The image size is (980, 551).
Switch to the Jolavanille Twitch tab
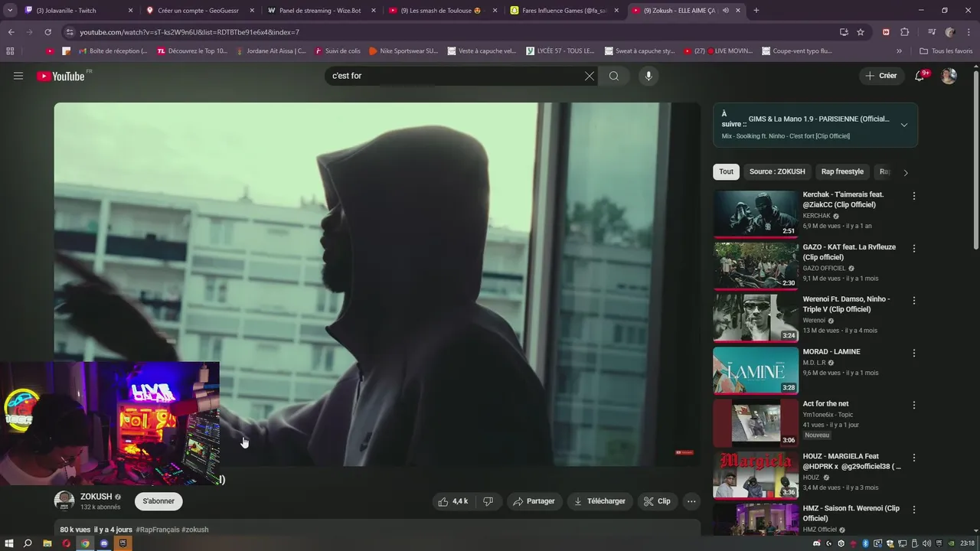pos(78,11)
